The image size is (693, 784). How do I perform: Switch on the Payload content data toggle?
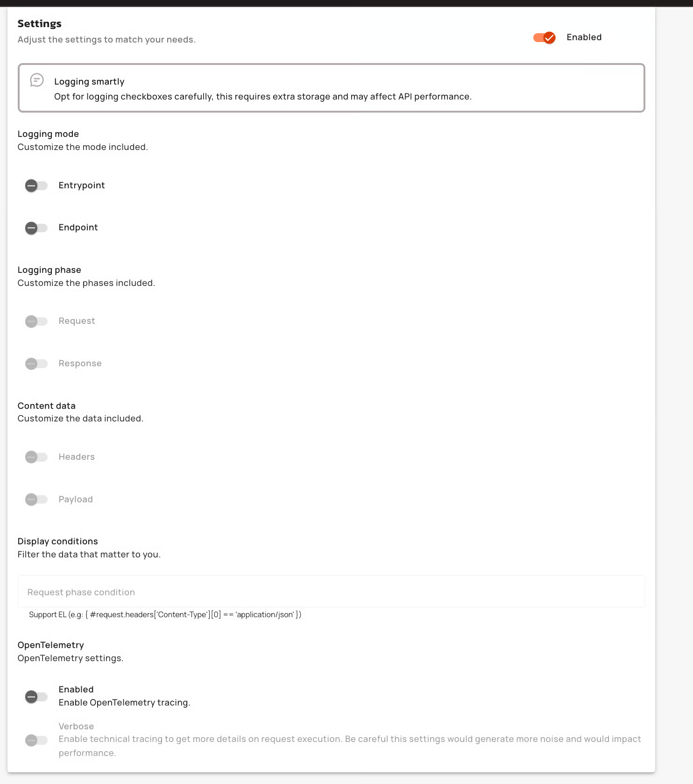pyautogui.click(x=36, y=499)
